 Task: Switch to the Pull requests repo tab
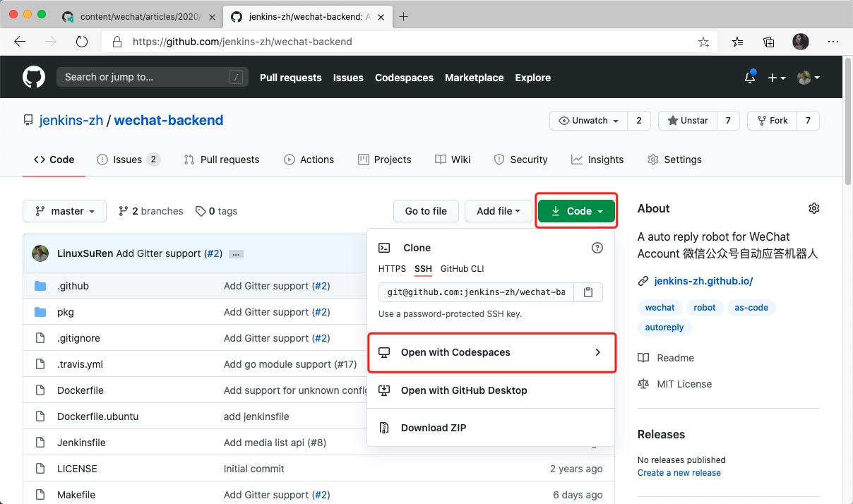(x=221, y=160)
